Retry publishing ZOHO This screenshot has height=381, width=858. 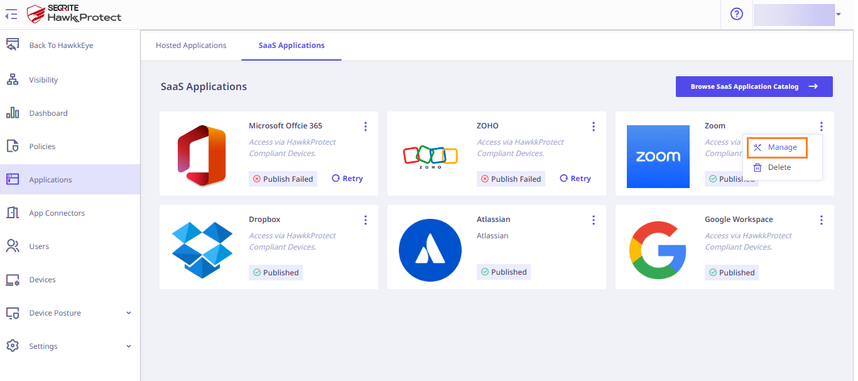[576, 178]
